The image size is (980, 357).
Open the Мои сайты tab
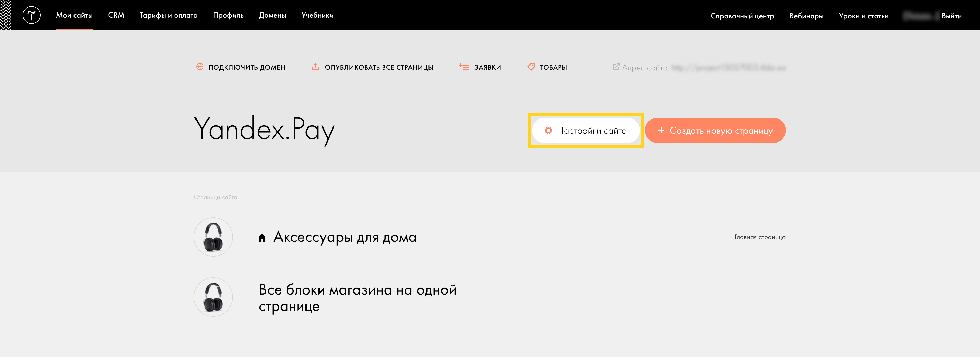click(75, 15)
